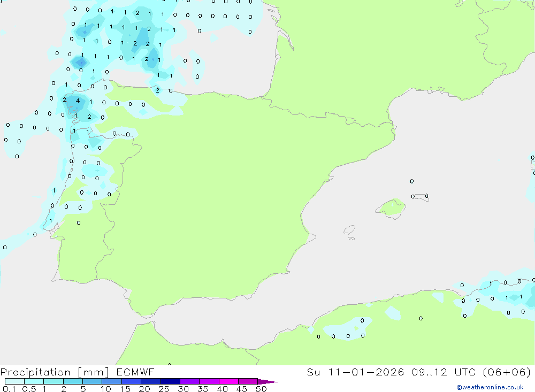Click the 10–15 mm legend color swatch
The width and height of the screenshot is (535, 392).
[x=112, y=381]
